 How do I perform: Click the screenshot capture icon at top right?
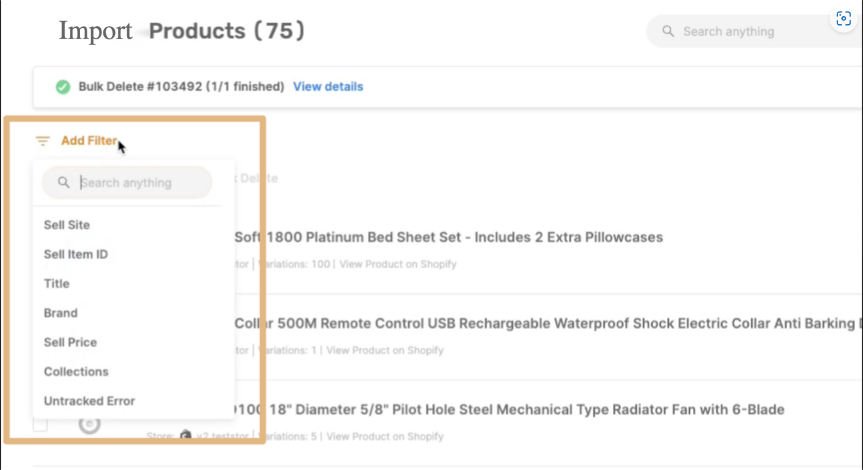pyautogui.click(x=844, y=19)
